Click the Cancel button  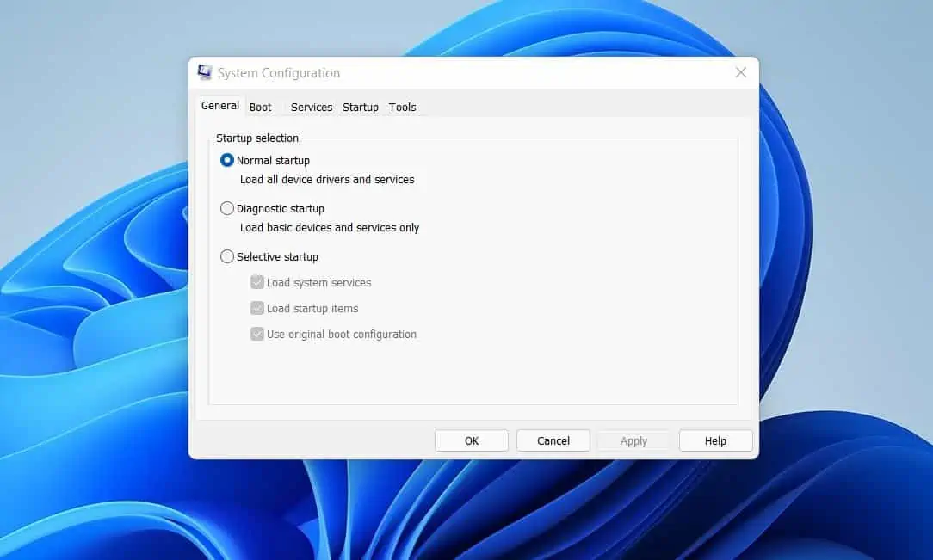click(x=553, y=440)
